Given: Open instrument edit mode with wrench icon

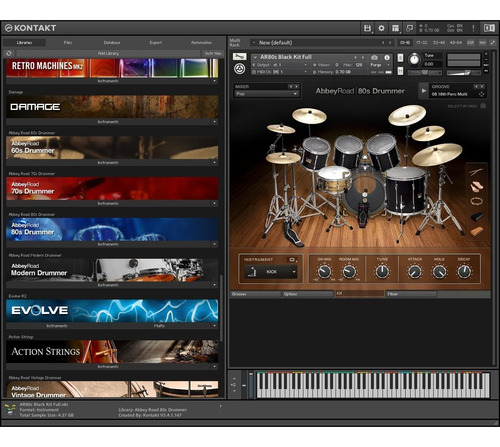Looking at the screenshot, I should 239,57.
